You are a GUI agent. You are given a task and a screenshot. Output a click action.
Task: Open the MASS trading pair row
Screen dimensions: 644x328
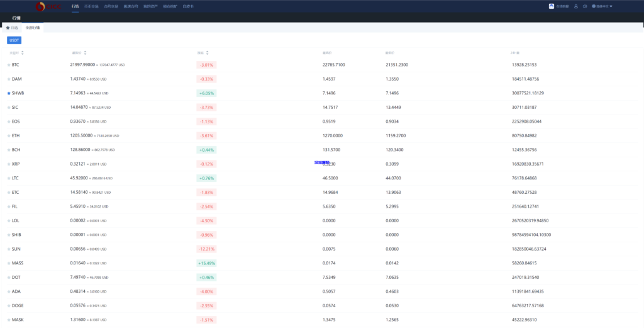(17, 263)
